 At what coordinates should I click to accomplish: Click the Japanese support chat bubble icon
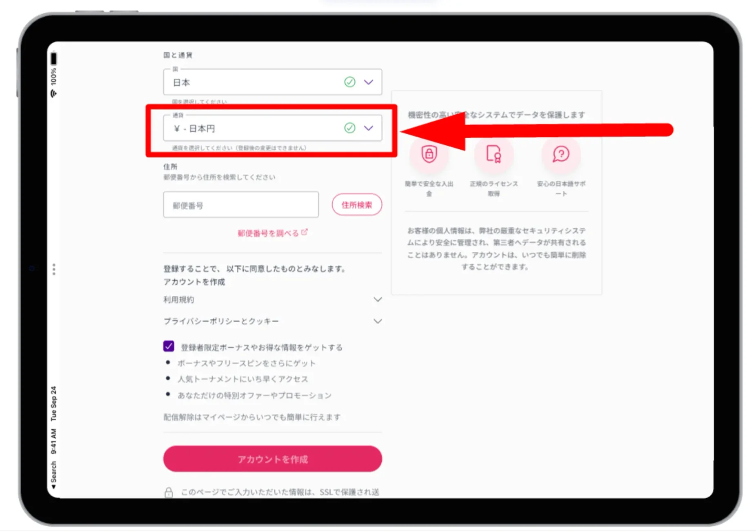tap(561, 154)
